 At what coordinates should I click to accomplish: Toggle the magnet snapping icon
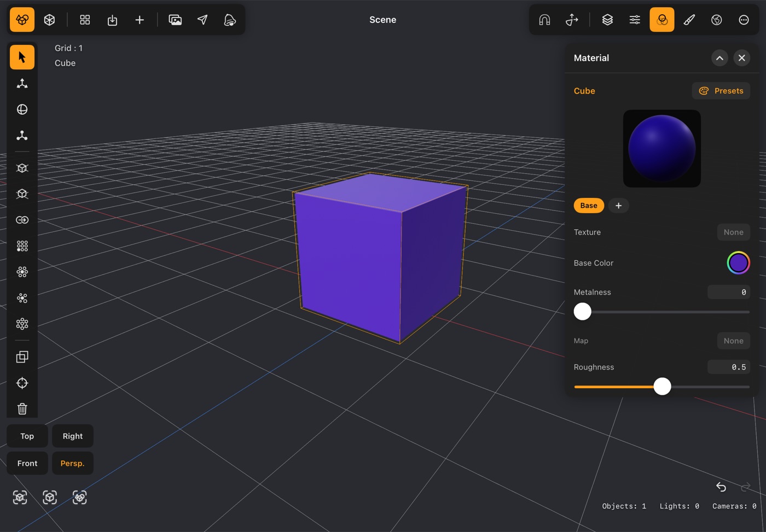point(544,20)
